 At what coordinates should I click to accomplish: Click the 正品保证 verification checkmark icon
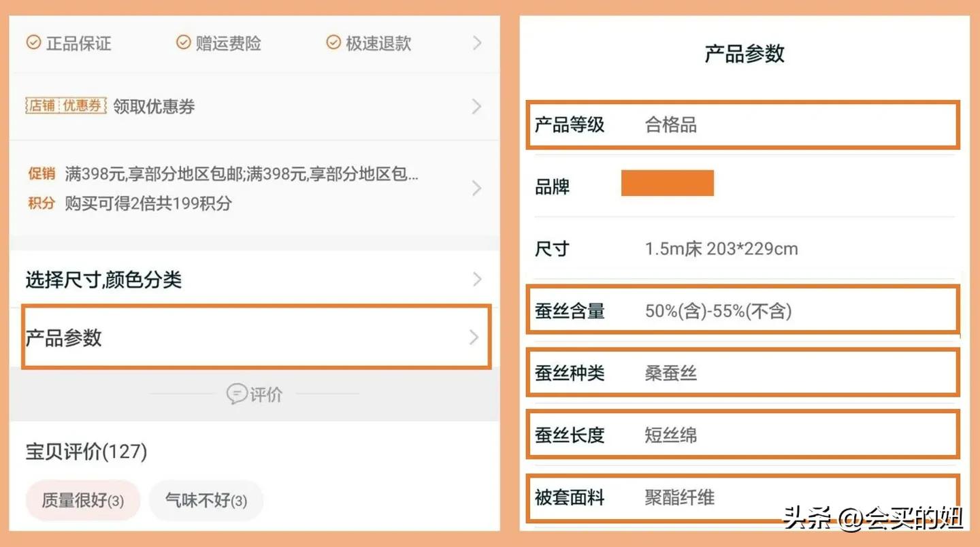click(35, 43)
